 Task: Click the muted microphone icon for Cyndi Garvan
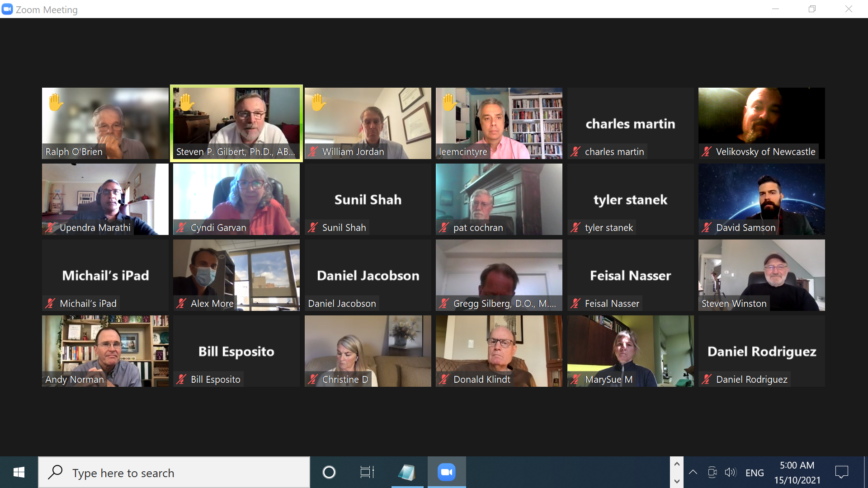[181, 228]
